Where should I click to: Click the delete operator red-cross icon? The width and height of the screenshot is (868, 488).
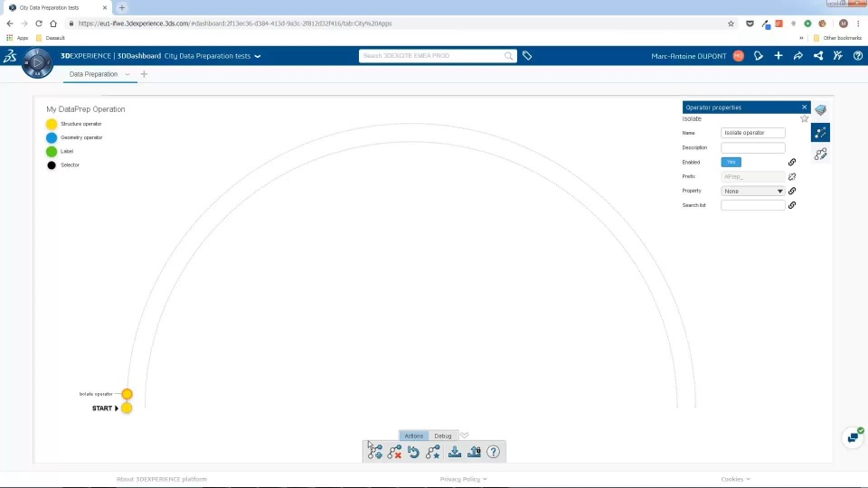pyautogui.click(x=394, y=452)
